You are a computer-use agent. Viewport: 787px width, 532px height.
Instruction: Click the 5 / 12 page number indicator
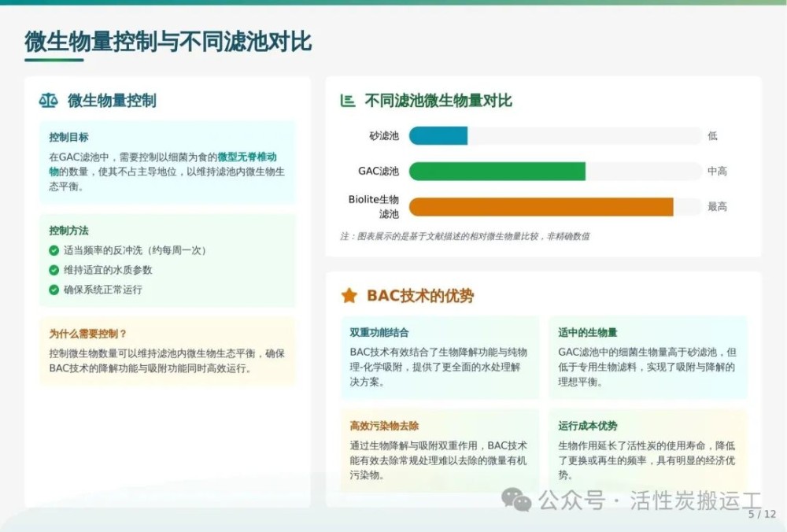[x=761, y=514]
